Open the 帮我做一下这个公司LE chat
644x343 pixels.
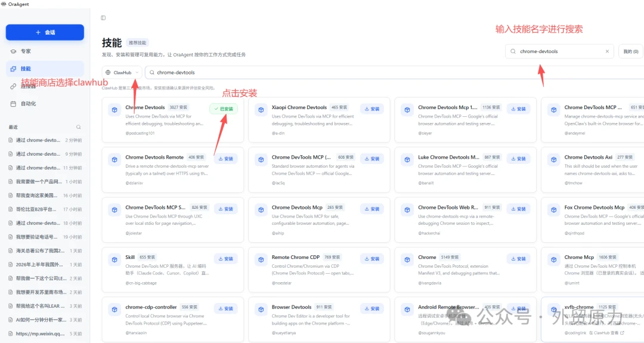point(45,279)
